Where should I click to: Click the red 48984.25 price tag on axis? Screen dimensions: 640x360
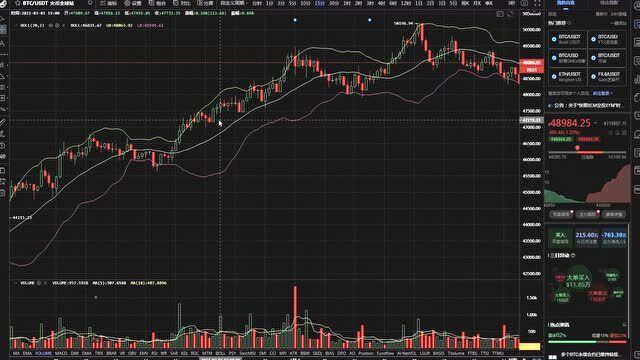531,62
